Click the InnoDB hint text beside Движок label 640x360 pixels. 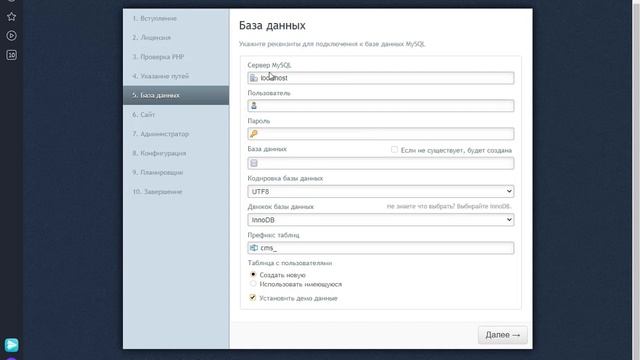[x=449, y=206]
